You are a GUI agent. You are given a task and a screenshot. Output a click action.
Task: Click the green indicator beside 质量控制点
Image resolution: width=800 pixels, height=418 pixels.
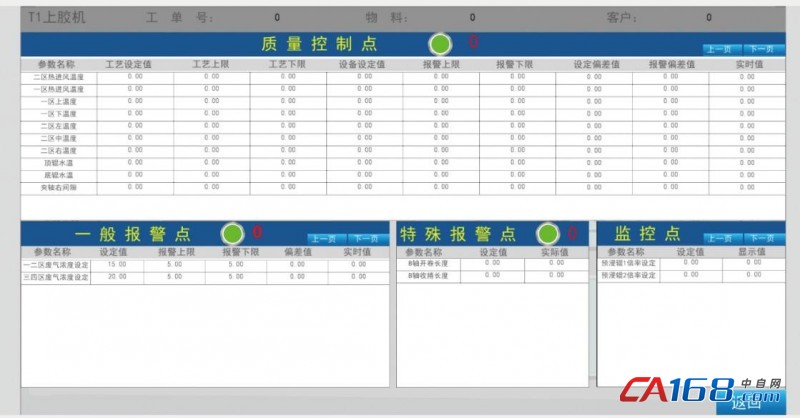click(x=440, y=43)
